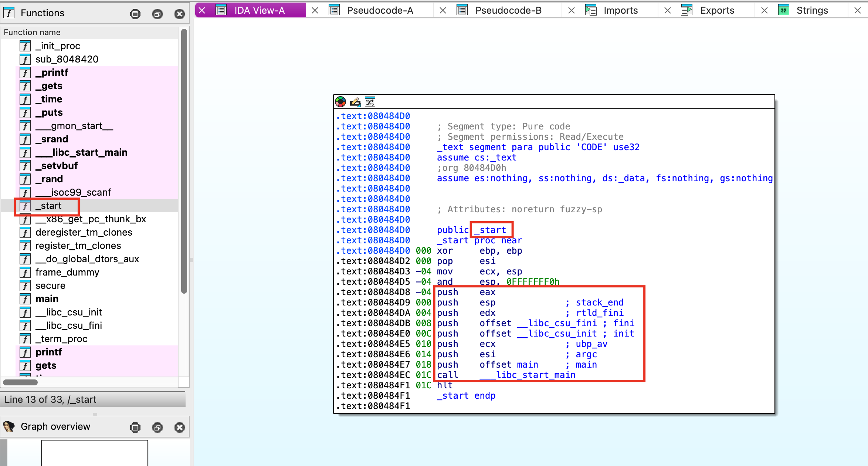Image resolution: width=868 pixels, height=466 pixels.
Task: Select the _setvbuf function entry
Action: pyautogui.click(x=90, y=166)
